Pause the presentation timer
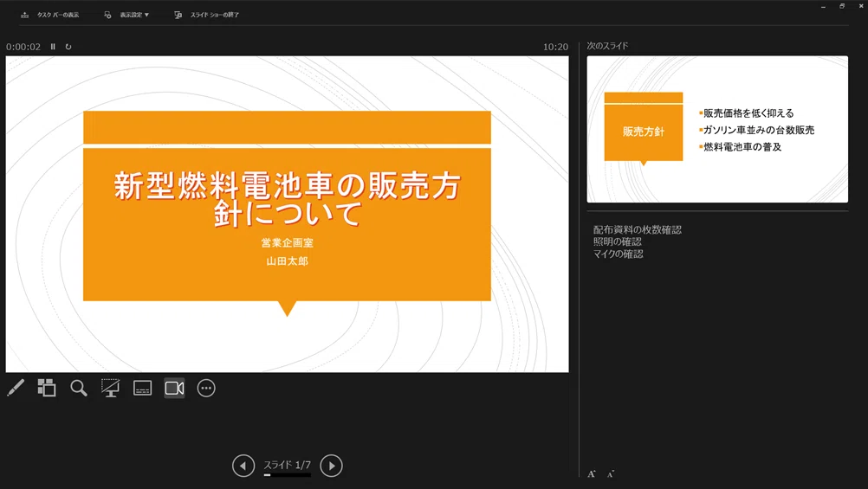This screenshot has height=489, width=868. pos(53,47)
